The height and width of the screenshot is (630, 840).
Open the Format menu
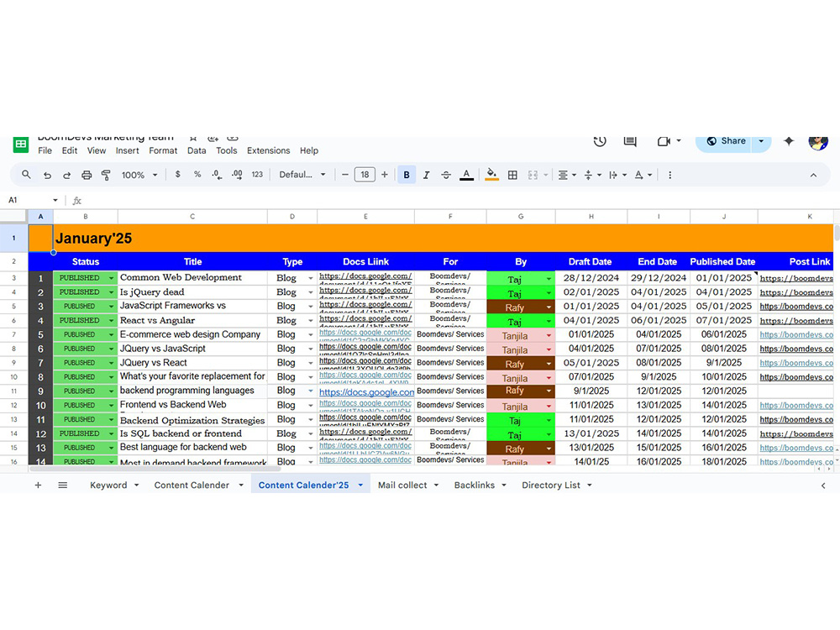163,150
